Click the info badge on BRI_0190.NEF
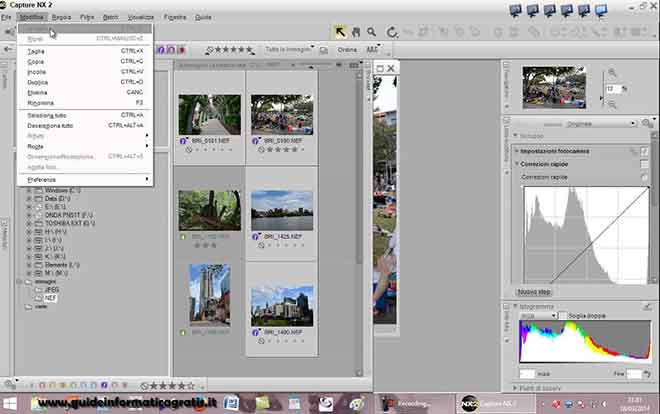 pyautogui.click(x=255, y=141)
